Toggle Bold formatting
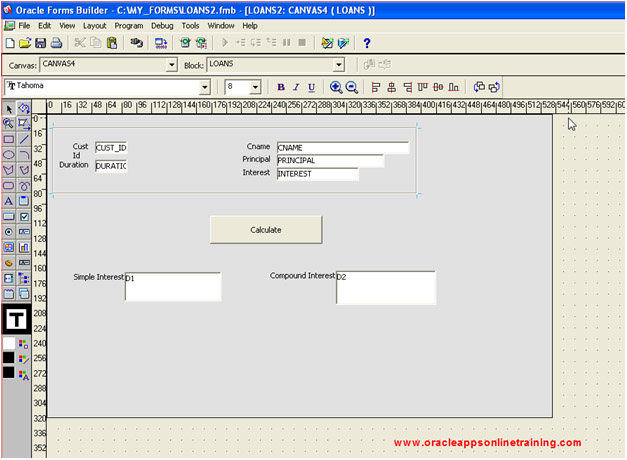Viewport: 627px width, 460px height. [x=281, y=87]
